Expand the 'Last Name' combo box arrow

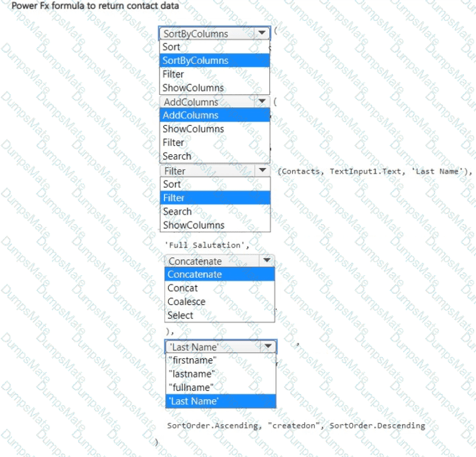[x=267, y=347]
